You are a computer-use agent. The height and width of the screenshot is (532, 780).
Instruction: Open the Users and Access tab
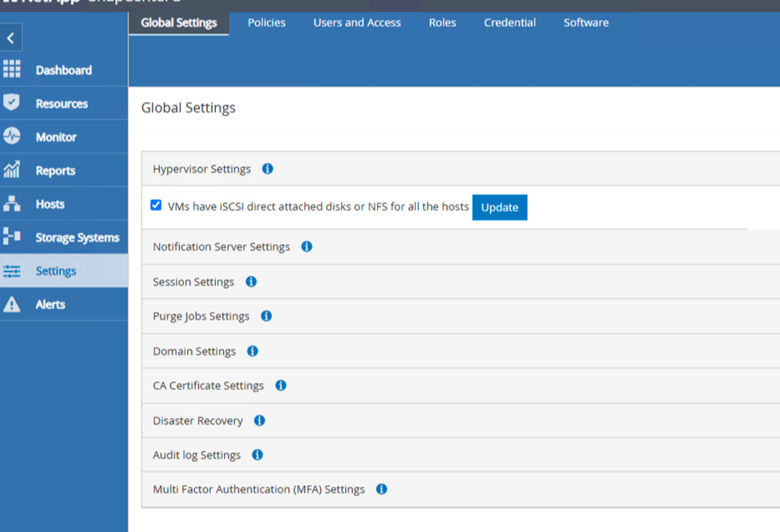[357, 22]
